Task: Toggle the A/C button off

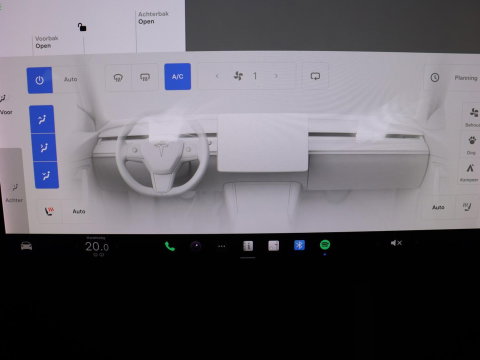Action: click(x=178, y=77)
